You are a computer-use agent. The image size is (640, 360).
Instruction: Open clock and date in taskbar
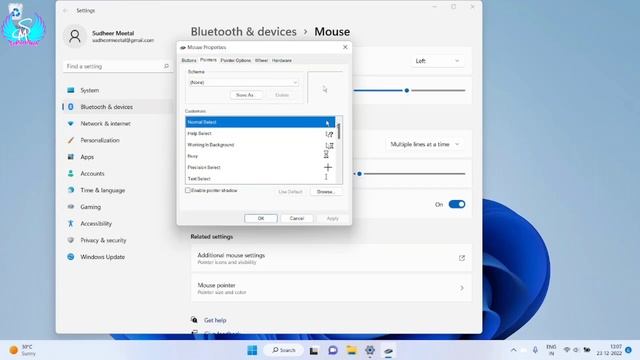609,350
